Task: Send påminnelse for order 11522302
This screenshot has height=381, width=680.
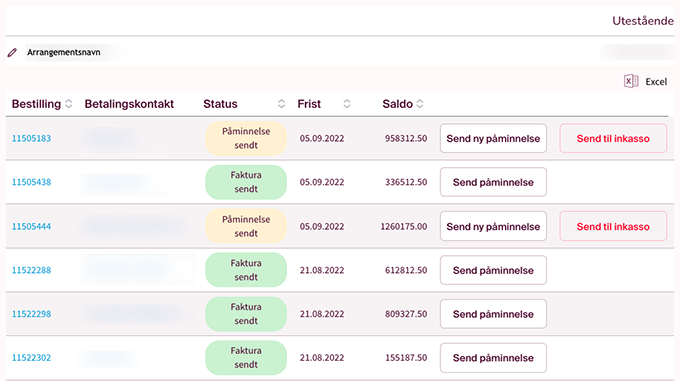Action: 493,358
